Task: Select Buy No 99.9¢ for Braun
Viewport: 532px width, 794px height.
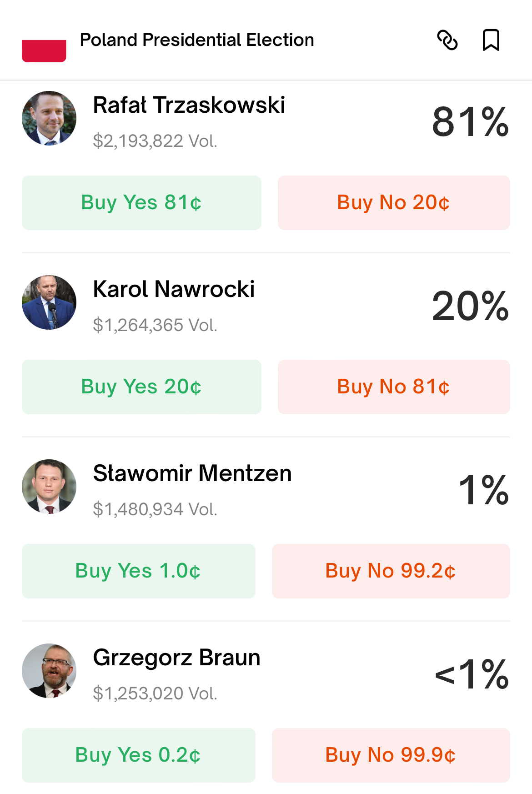Action: tap(391, 755)
